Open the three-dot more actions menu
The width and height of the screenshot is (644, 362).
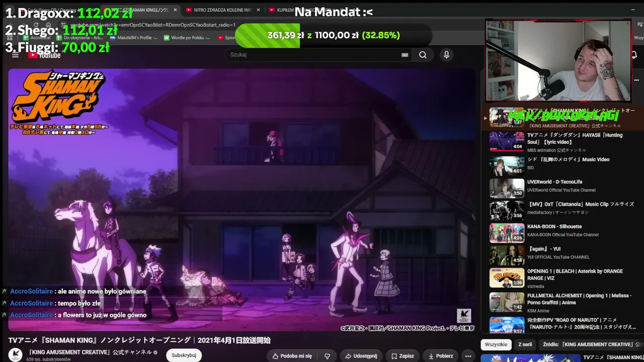click(x=468, y=356)
